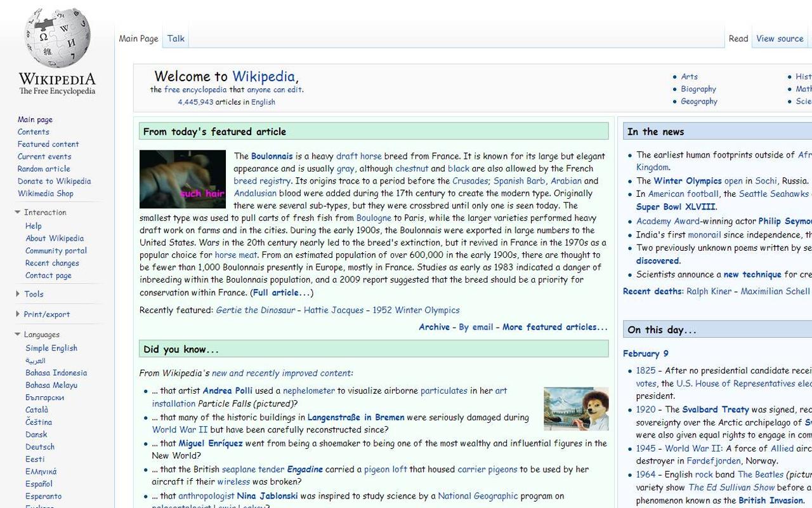Open the Andalusian link
812x508 pixels.
click(x=255, y=194)
